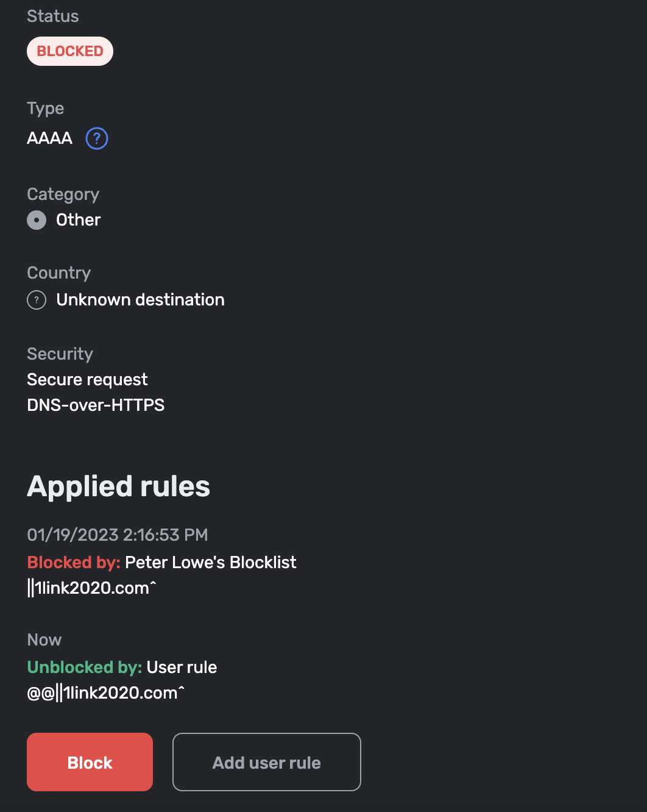The height and width of the screenshot is (812, 647).
Task: Click the @@||1link2020.com^ unblock rule text
Action: 105,693
